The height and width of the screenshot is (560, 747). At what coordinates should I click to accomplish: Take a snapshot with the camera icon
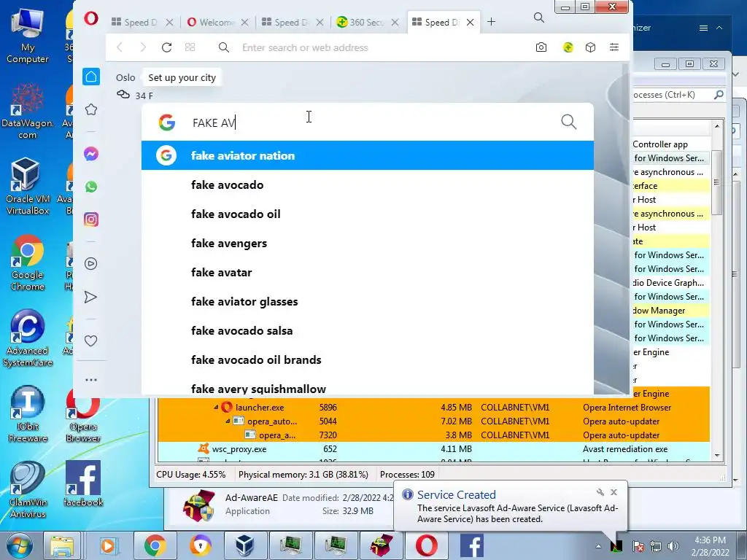(541, 47)
